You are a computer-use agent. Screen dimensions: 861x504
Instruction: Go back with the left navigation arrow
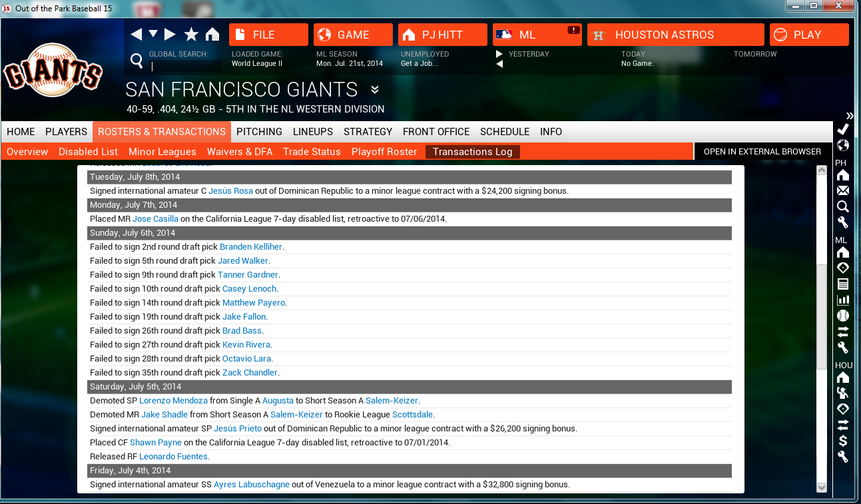pos(137,35)
